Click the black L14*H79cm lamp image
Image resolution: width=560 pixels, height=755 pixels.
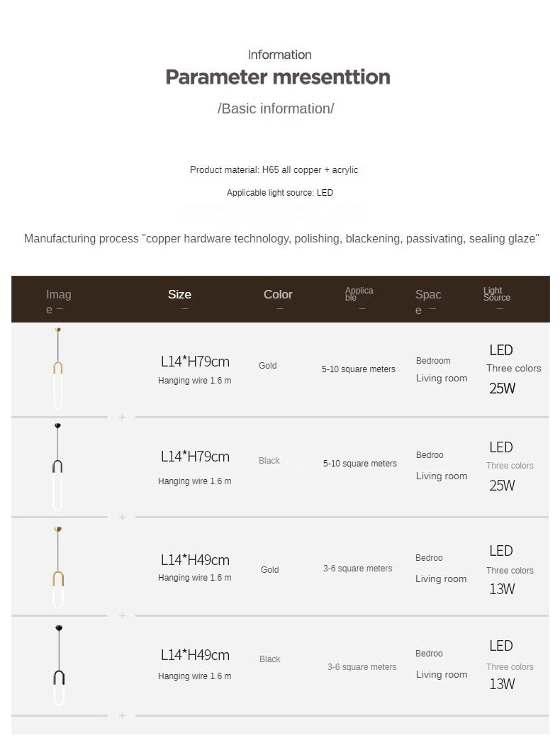(58, 466)
